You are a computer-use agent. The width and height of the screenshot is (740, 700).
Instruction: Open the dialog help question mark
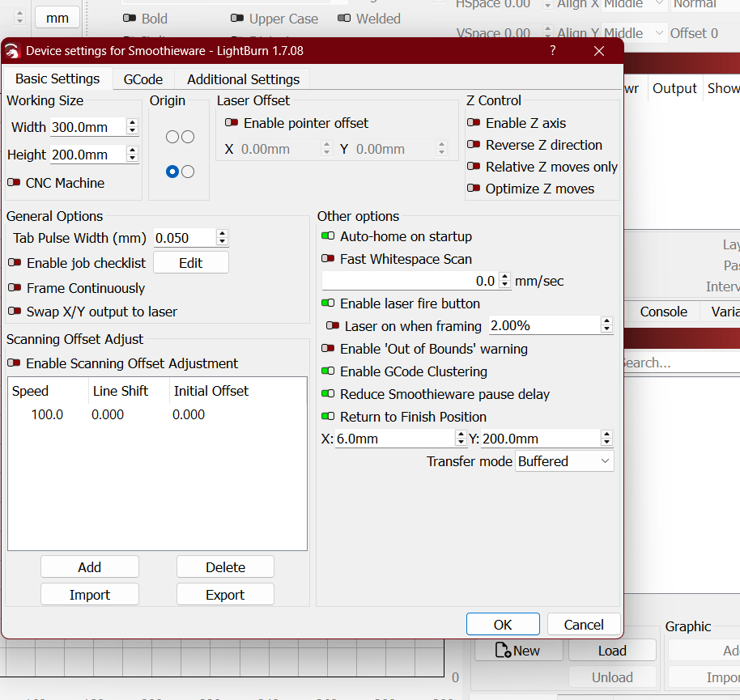(x=553, y=50)
